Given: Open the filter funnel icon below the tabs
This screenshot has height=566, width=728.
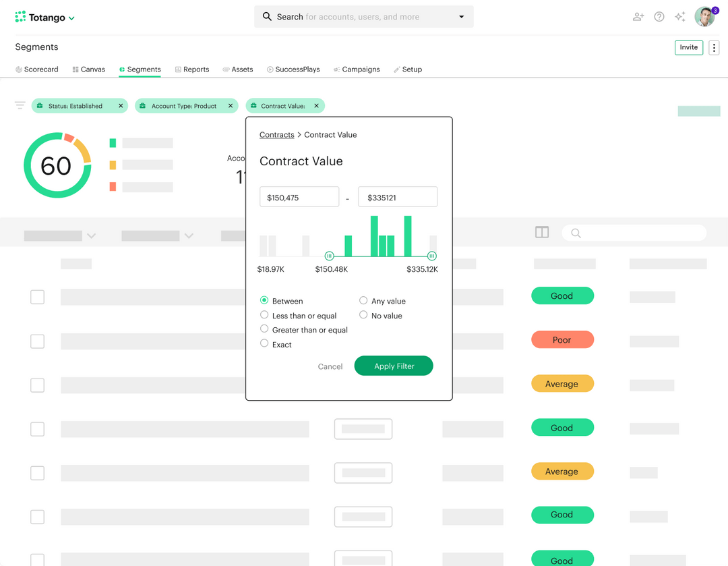Looking at the screenshot, I should pos(20,105).
